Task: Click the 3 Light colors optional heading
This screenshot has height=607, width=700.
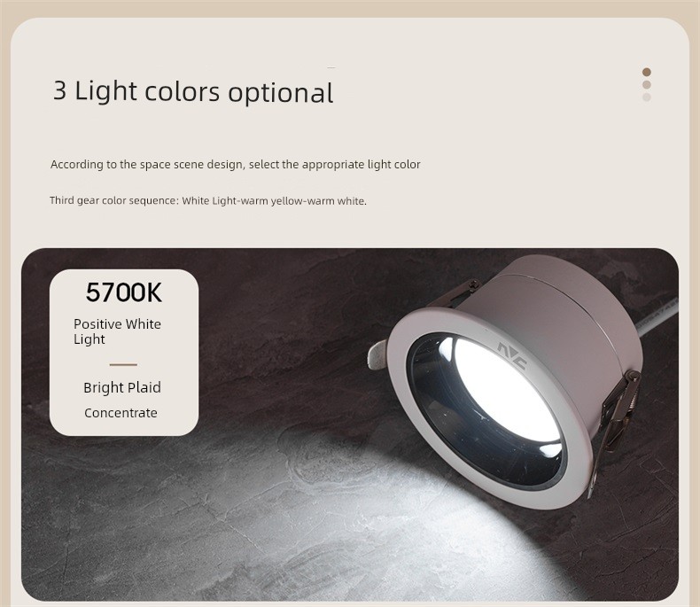Action: [x=193, y=91]
